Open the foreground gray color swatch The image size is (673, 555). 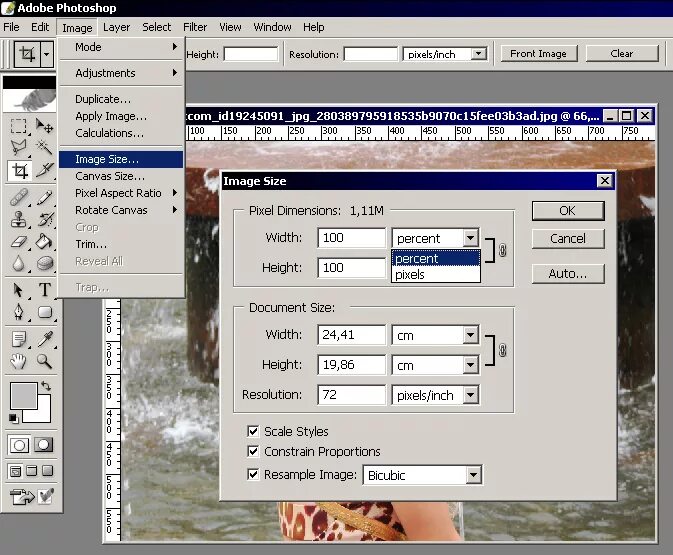23,395
